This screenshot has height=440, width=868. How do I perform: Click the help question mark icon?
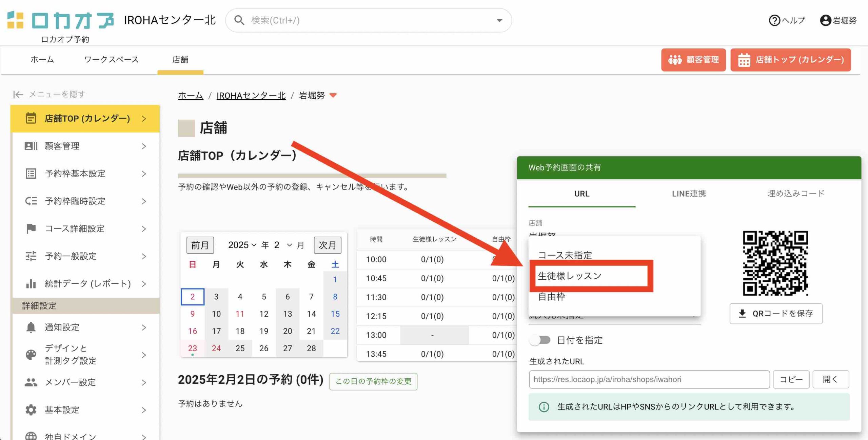(x=774, y=20)
